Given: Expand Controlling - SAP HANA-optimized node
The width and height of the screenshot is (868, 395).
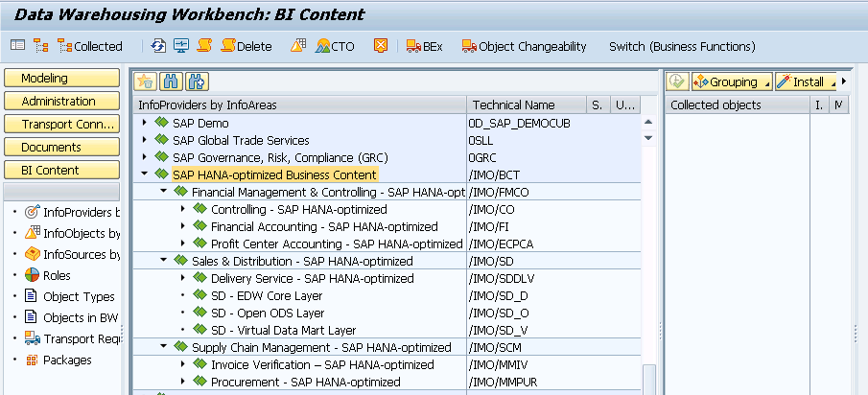Looking at the screenshot, I should [x=182, y=209].
